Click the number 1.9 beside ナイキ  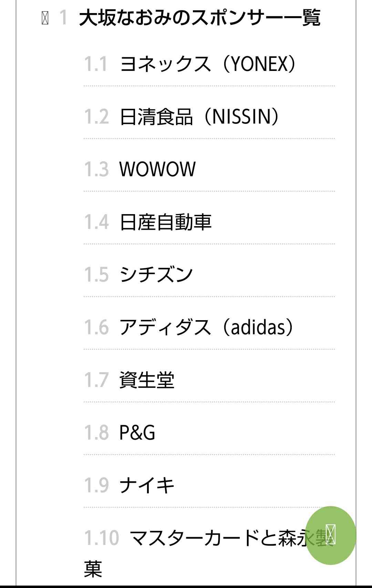(96, 485)
